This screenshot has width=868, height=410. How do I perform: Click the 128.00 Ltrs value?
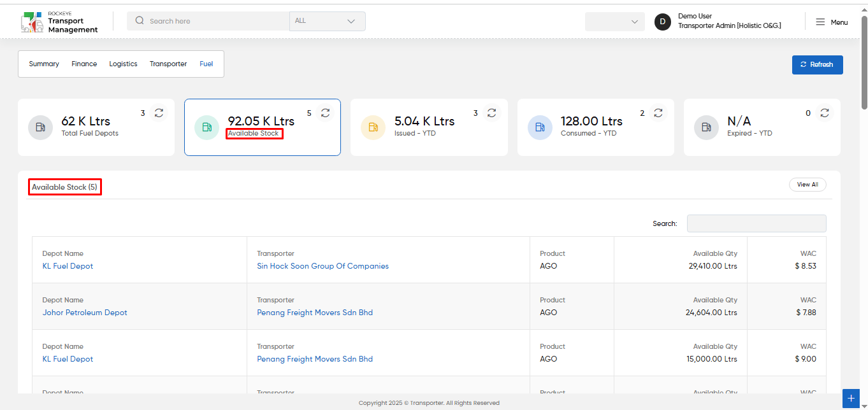click(591, 121)
